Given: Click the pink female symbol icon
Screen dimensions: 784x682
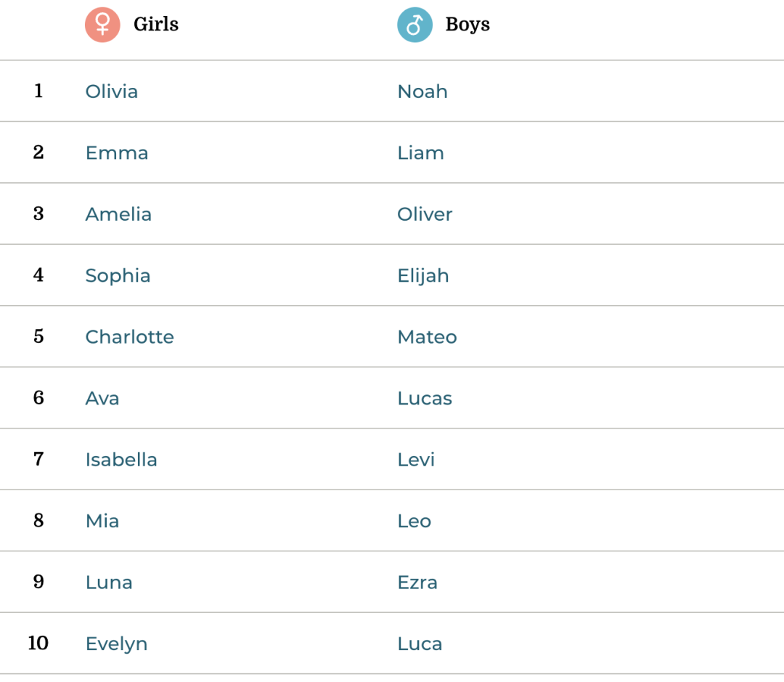Looking at the screenshot, I should coord(102,25).
